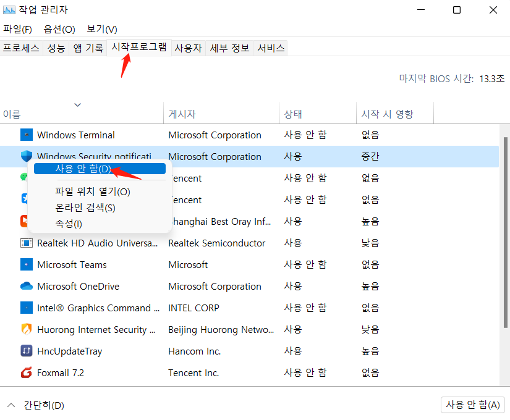The height and width of the screenshot is (420, 510).
Task: Toggle sorting via the 이름 column chevron
Action: click(78, 104)
